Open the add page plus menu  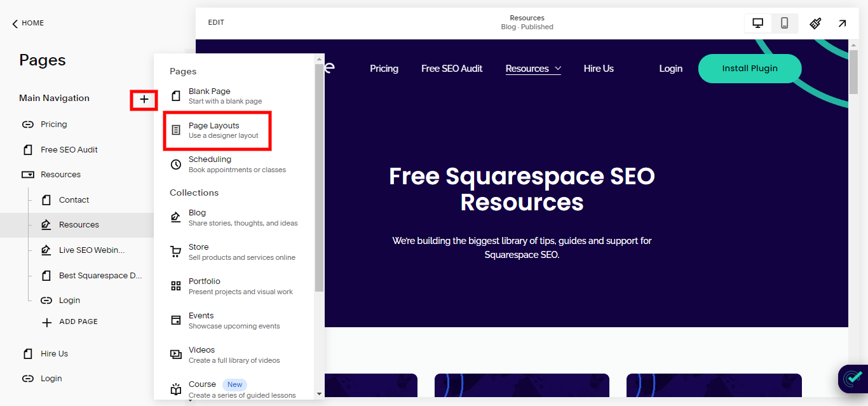[x=144, y=100]
